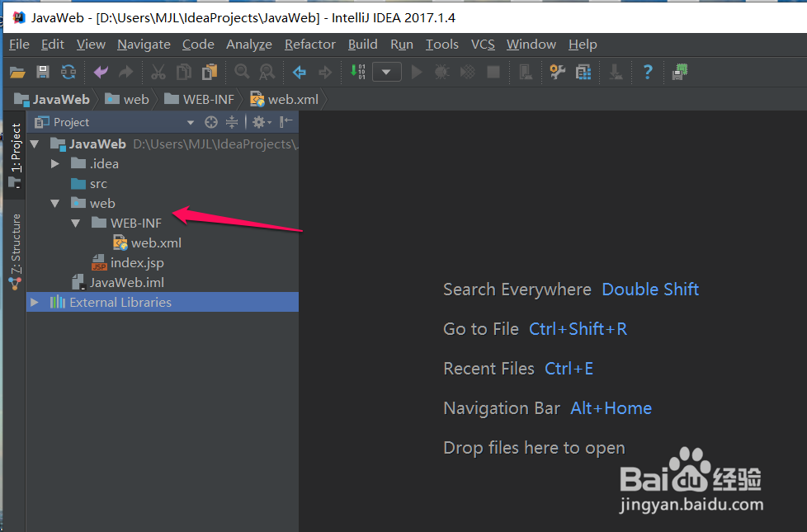807x532 pixels.
Task: Expand External Libraries node
Action: click(35, 302)
